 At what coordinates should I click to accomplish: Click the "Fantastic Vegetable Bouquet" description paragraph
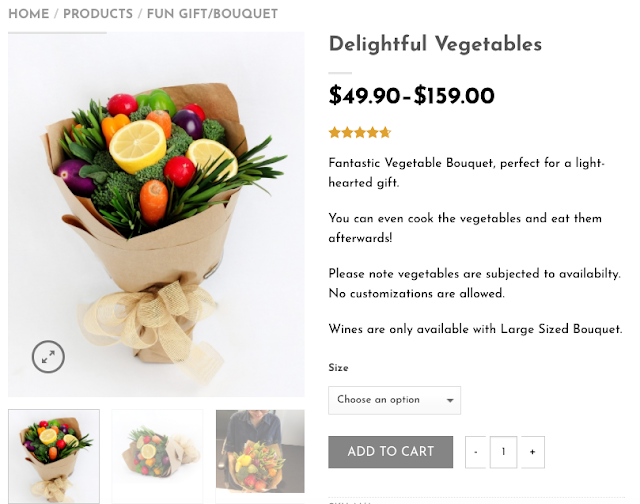466,172
